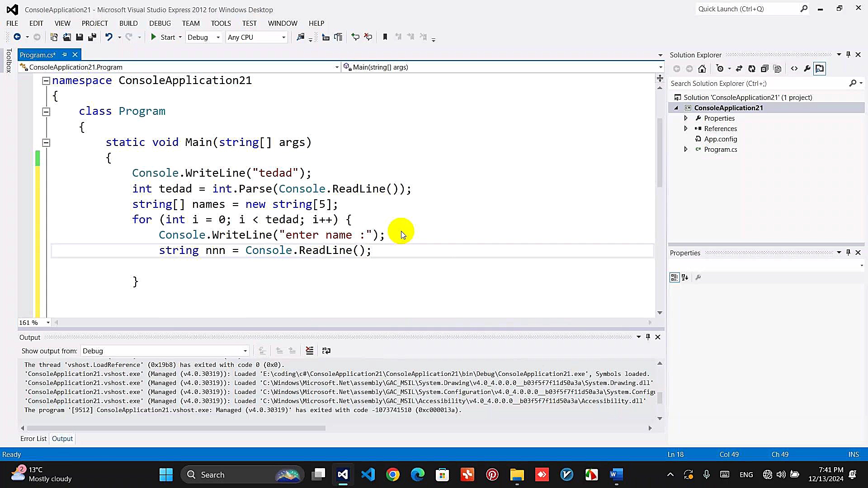
Task: Open Pending Changes Filter in Solution Explorer
Action: pos(720,69)
